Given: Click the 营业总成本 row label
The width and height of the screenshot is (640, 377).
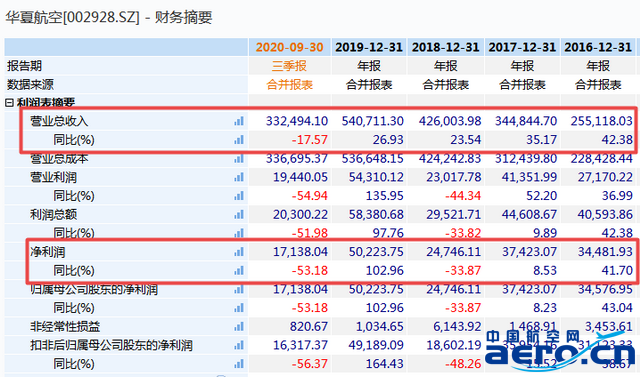Looking at the screenshot, I should click(59, 159).
